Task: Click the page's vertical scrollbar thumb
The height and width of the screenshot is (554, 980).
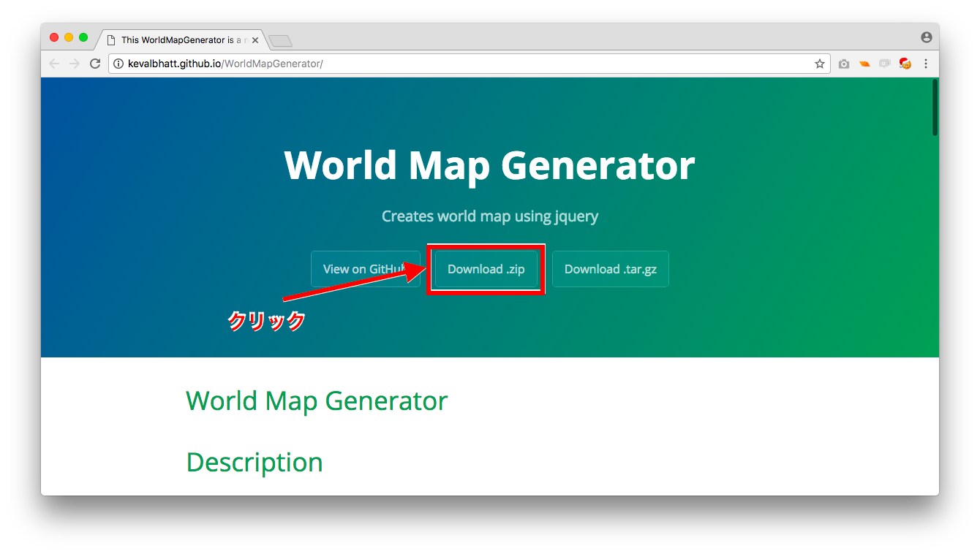Action: click(x=935, y=107)
